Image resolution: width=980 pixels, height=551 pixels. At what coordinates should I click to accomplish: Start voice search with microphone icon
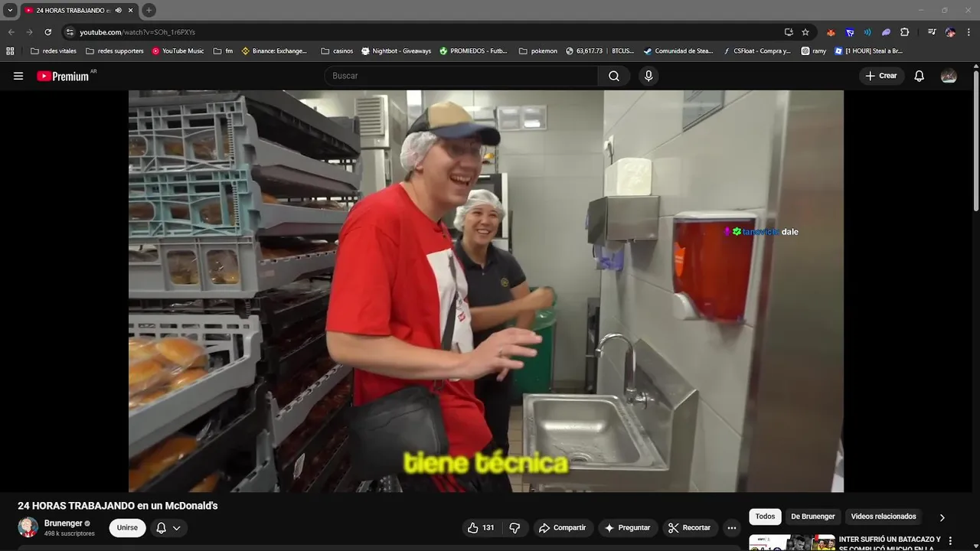click(x=648, y=76)
